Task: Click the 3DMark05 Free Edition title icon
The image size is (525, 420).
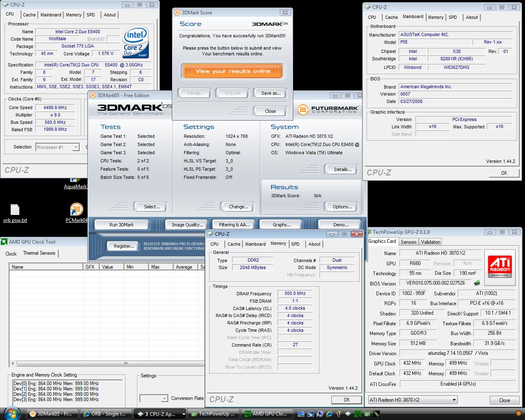Action: point(92,96)
